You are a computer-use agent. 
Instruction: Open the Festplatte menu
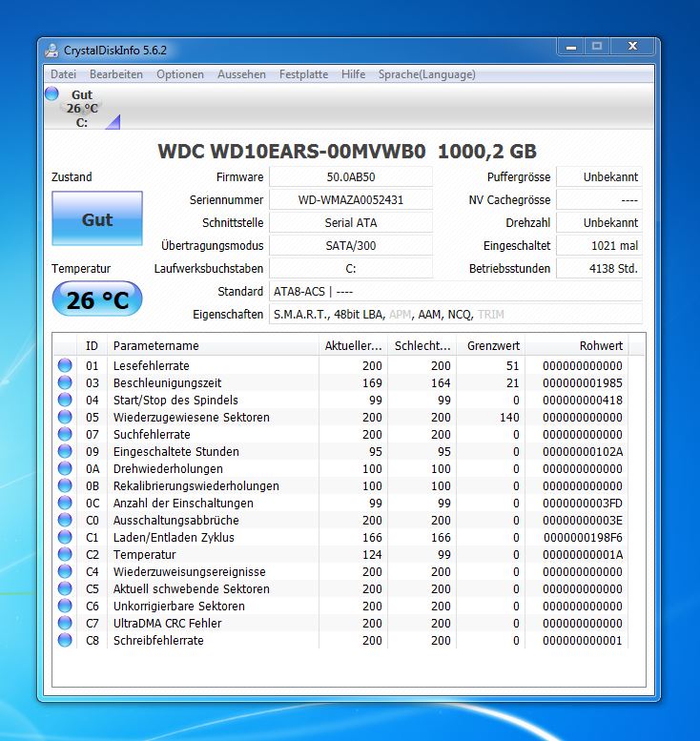pyautogui.click(x=303, y=74)
